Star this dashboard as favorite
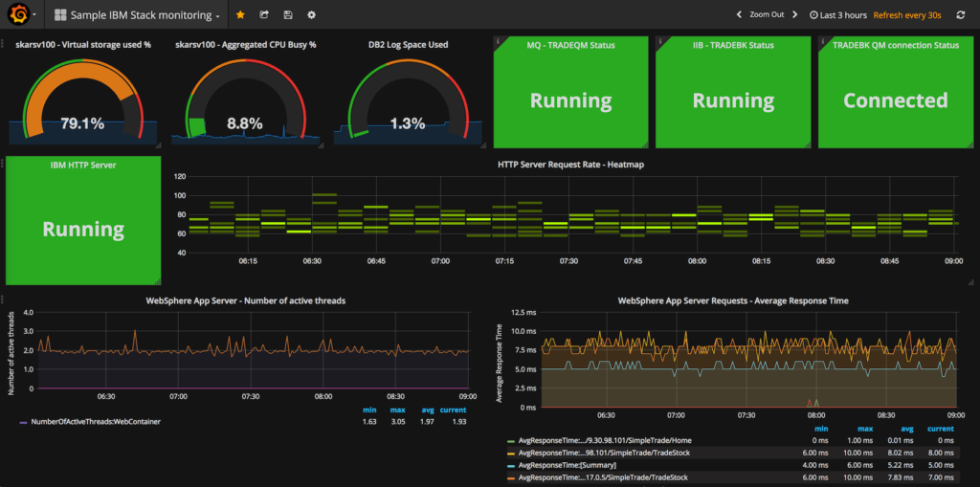The image size is (980, 487). (x=240, y=14)
